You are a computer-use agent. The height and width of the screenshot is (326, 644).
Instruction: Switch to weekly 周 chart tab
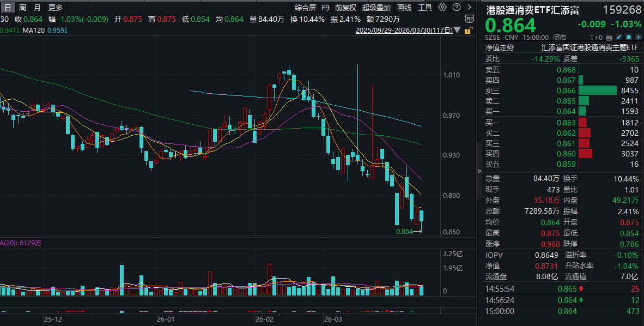coord(22,8)
